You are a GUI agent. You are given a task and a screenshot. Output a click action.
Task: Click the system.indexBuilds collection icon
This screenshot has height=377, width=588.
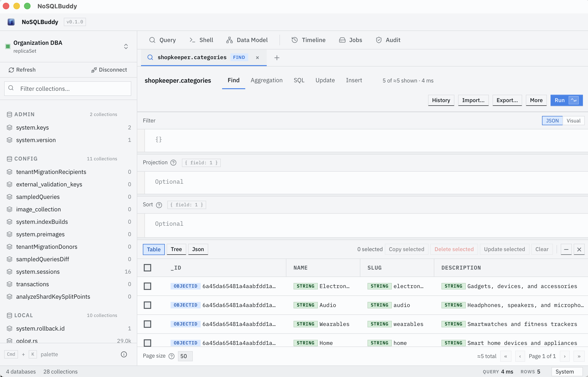(9, 222)
